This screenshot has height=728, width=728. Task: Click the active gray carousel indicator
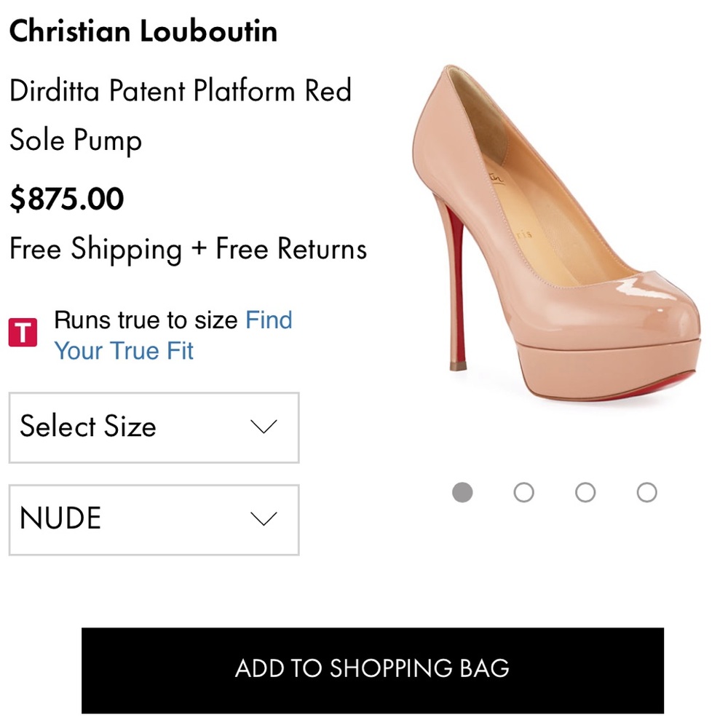(464, 492)
